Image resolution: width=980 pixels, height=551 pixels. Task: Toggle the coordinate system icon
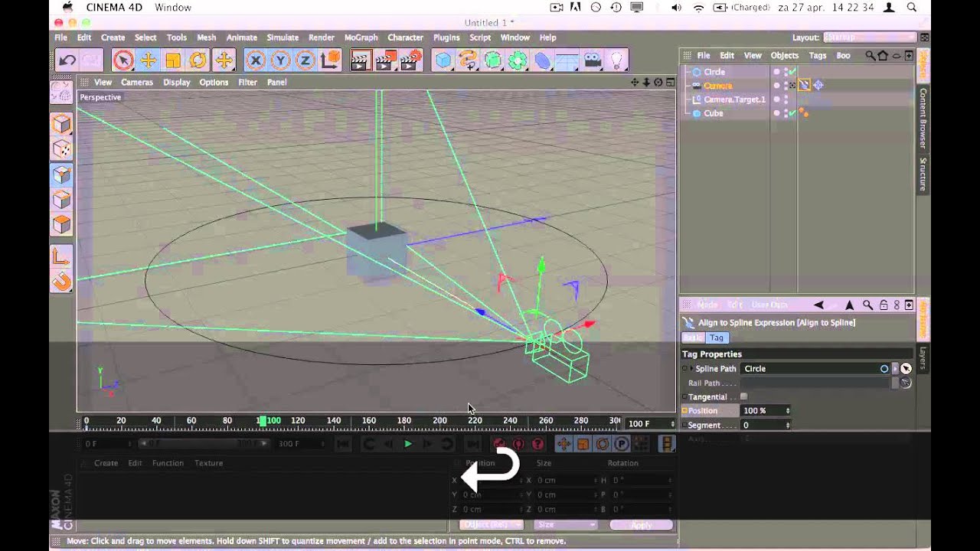331,60
